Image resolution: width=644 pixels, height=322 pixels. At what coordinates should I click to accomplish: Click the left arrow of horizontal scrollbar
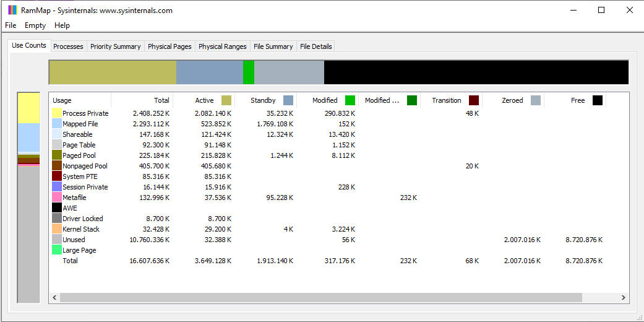(x=54, y=297)
